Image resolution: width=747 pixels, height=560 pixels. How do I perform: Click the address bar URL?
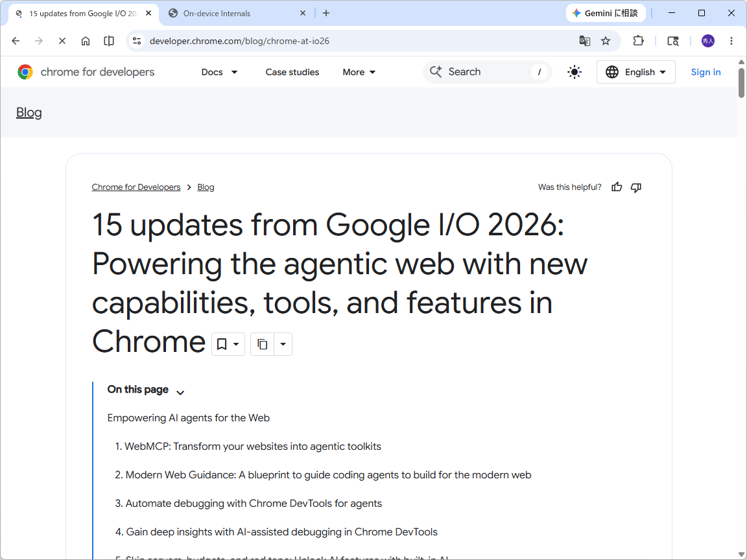tap(239, 41)
